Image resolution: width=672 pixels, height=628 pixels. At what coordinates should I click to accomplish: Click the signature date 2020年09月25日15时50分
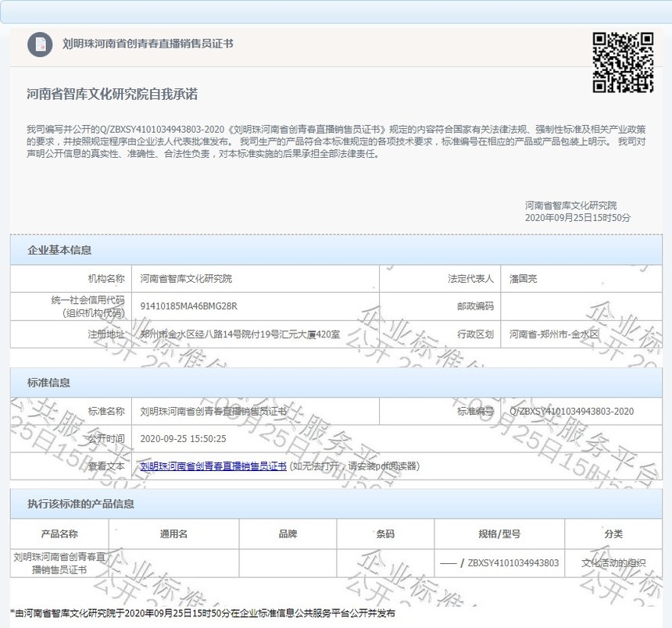coord(577,218)
